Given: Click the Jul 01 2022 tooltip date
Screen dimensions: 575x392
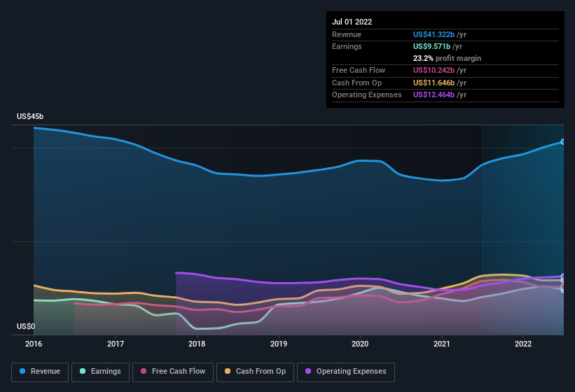Looking at the screenshot, I should point(352,22).
